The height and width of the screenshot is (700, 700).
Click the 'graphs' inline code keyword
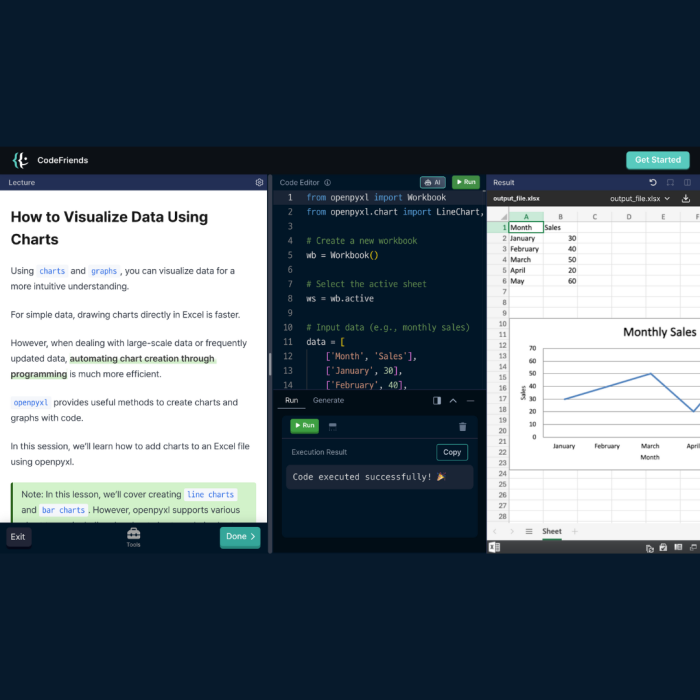coord(104,271)
